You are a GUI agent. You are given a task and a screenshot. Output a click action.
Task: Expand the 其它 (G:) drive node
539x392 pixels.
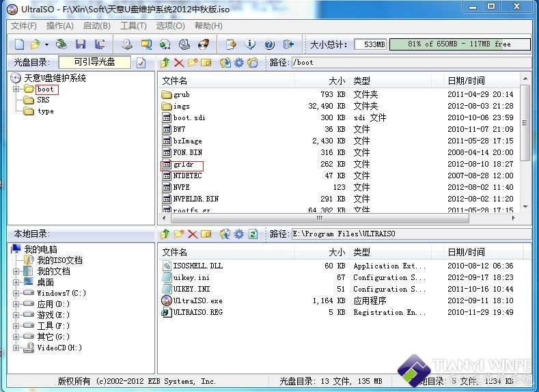coord(16,337)
